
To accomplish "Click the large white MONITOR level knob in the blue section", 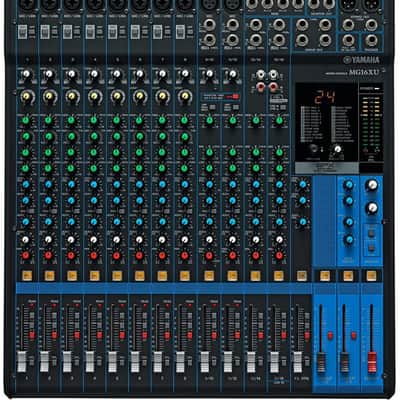I will pos(371,185).
